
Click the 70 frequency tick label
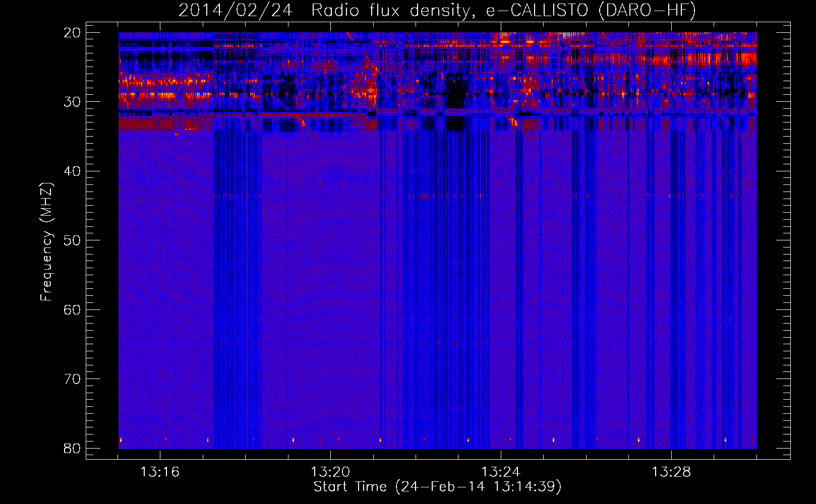73,379
